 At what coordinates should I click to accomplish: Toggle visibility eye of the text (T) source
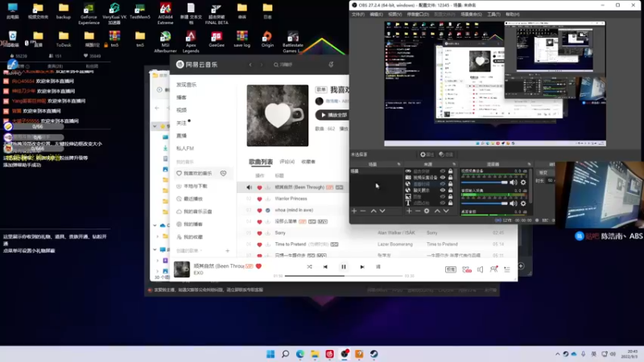442,203
